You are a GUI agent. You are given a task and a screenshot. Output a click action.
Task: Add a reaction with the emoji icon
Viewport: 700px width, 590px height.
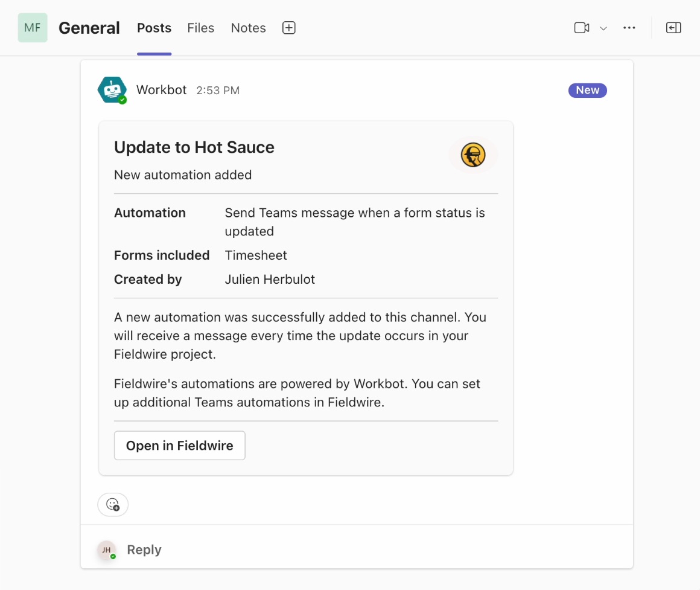[113, 504]
